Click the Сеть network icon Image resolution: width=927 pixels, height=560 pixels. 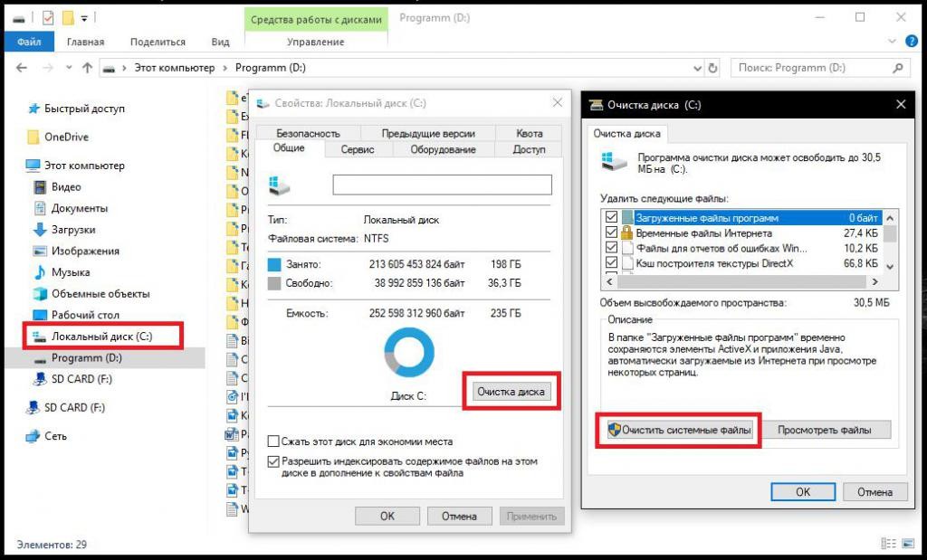33,436
